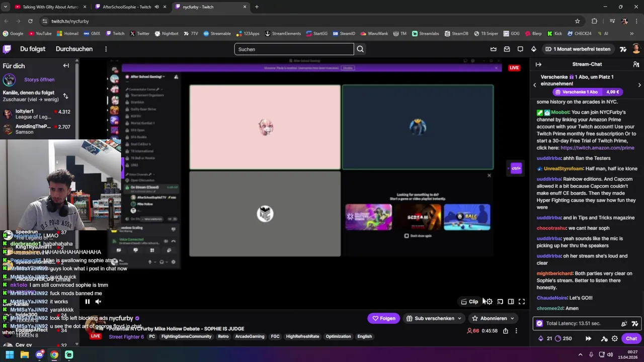The height and width of the screenshot is (362, 644).
Task: Click the Suchen search field
Action: (x=294, y=49)
